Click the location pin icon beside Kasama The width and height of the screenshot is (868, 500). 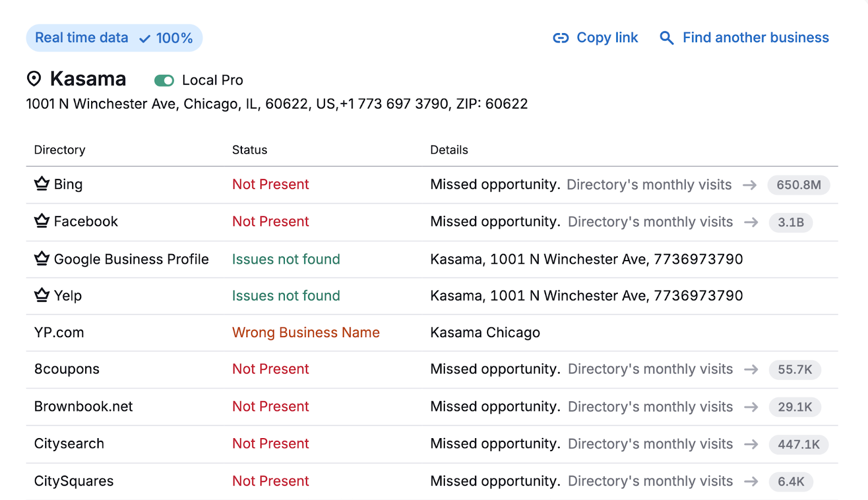click(34, 79)
